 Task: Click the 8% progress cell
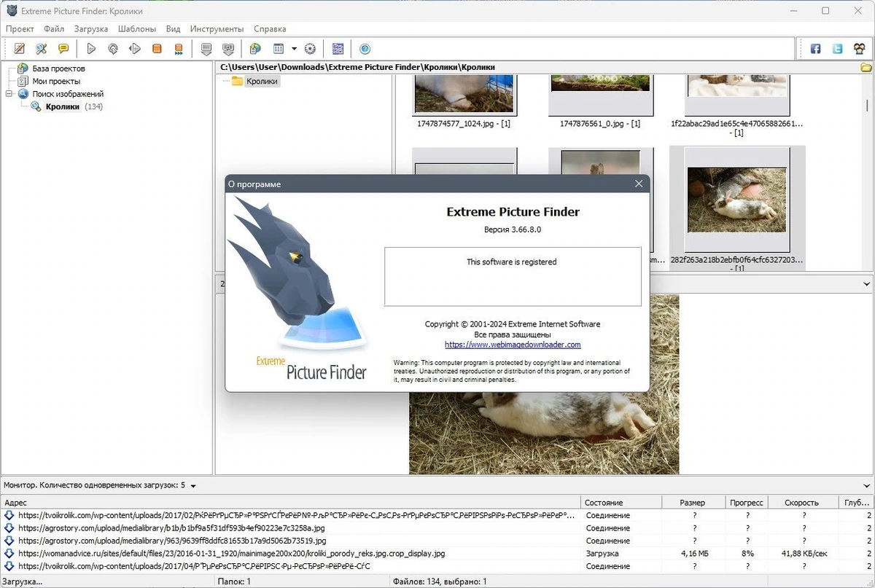[747, 554]
